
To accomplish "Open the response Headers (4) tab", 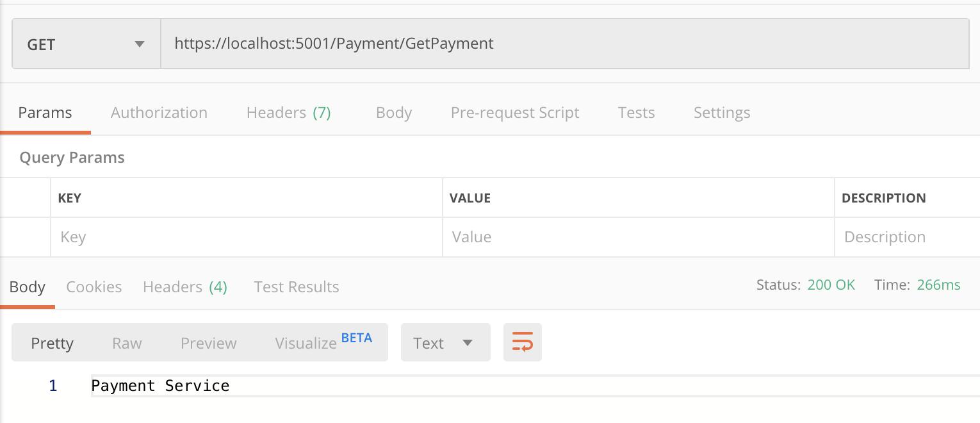I will pos(184,286).
